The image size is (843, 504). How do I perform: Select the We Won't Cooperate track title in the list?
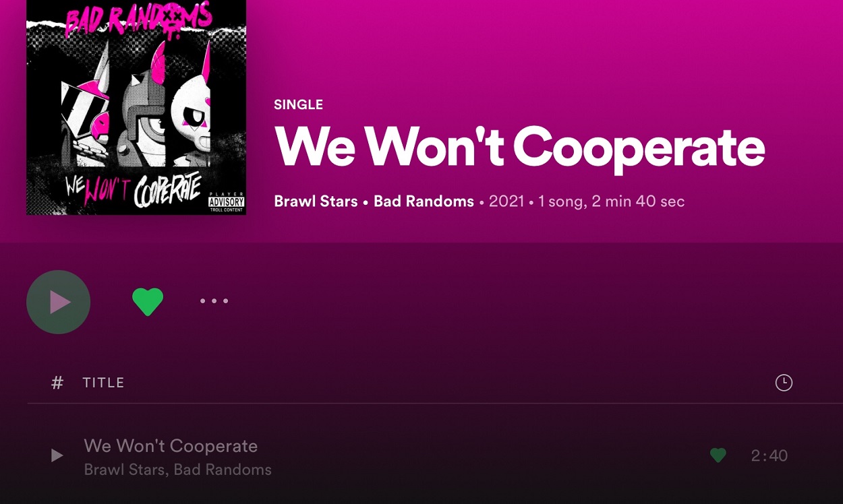coord(171,446)
